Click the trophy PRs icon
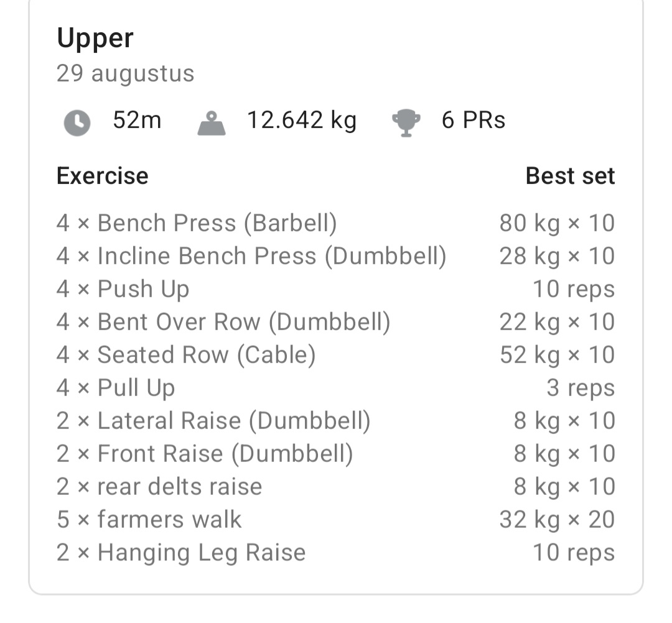 pyautogui.click(x=407, y=121)
